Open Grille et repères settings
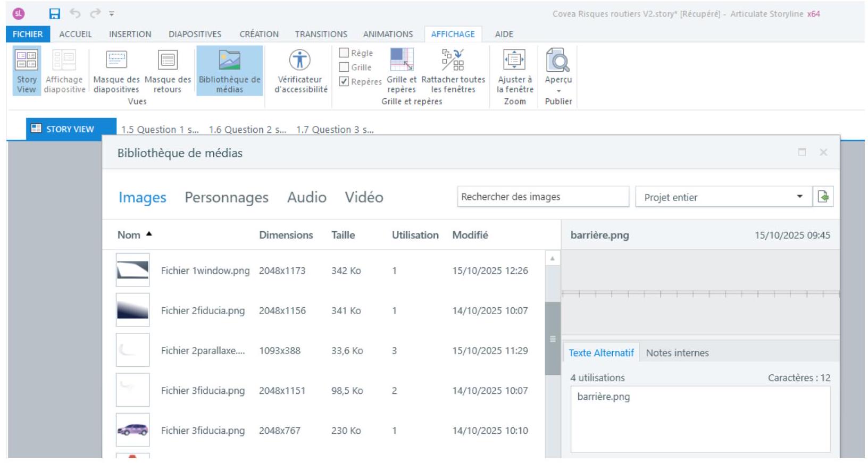Viewport: 868px width, 463px height. pyautogui.click(x=402, y=71)
